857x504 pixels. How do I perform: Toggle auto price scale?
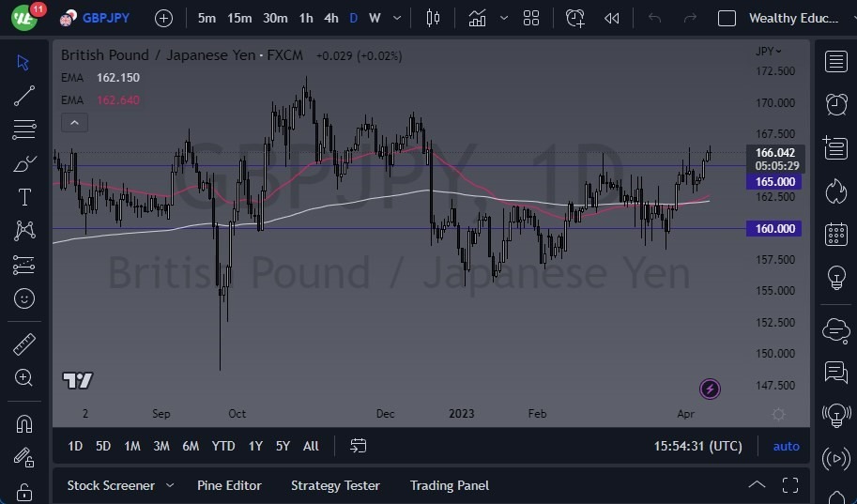(x=786, y=446)
